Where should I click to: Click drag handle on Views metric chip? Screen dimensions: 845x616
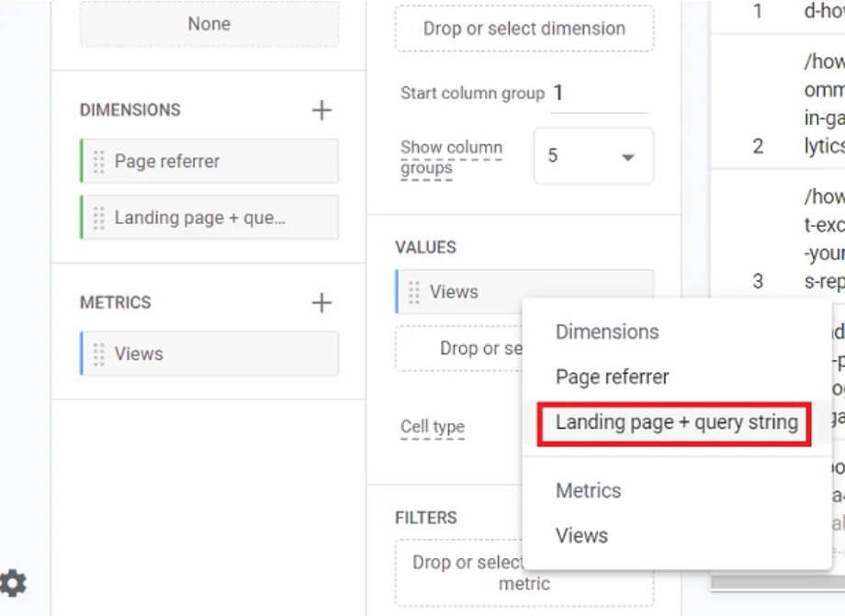tap(99, 354)
